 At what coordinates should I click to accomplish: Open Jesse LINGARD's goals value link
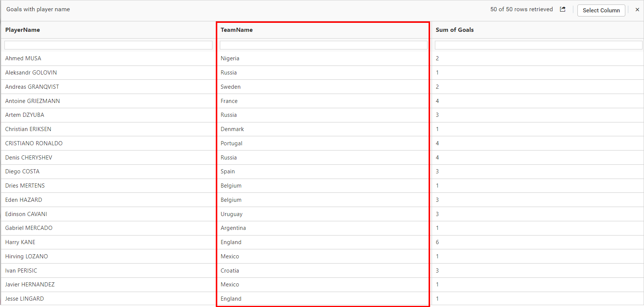(437, 298)
